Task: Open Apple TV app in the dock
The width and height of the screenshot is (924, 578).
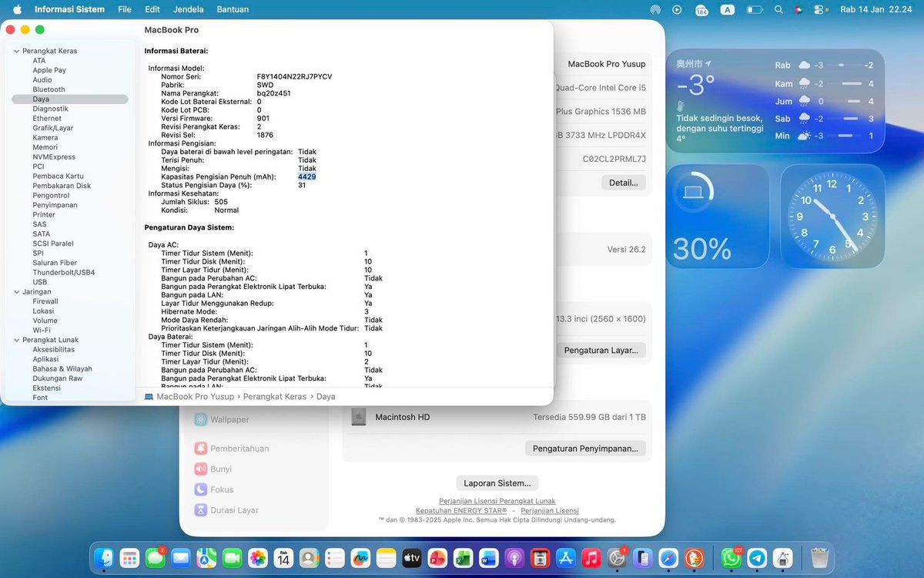Action: click(412, 558)
